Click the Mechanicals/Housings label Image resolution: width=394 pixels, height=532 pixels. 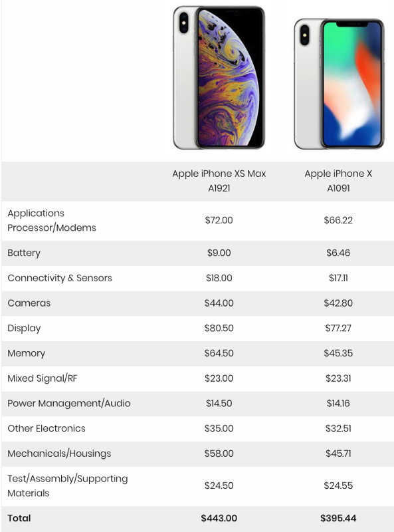(x=59, y=454)
